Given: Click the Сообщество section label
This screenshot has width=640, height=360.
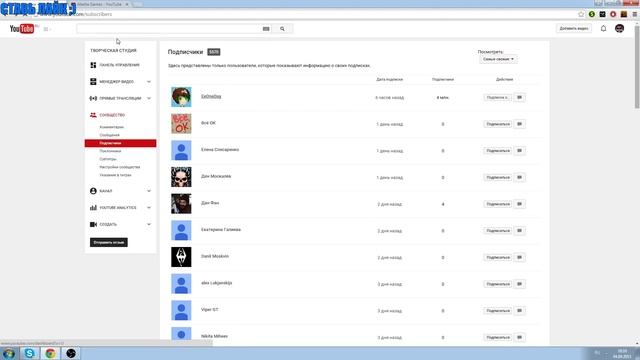Looking at the screenshot, I should click(112, 115).
